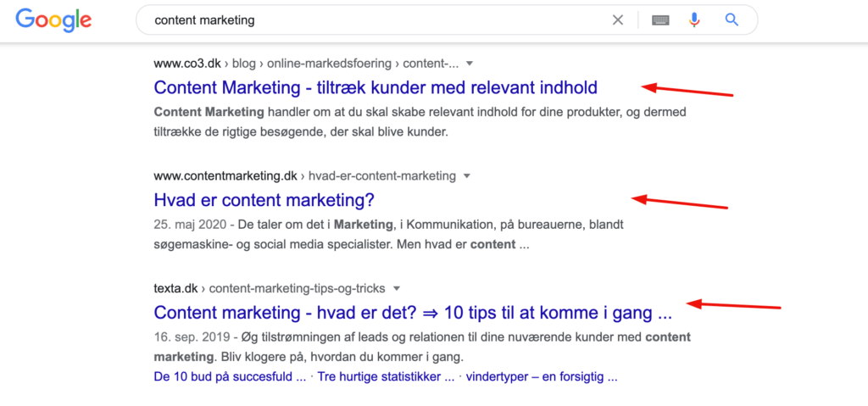Start voice search with microphone icon
This screenshot has width=868, height=406.
[x=694, y=20]
